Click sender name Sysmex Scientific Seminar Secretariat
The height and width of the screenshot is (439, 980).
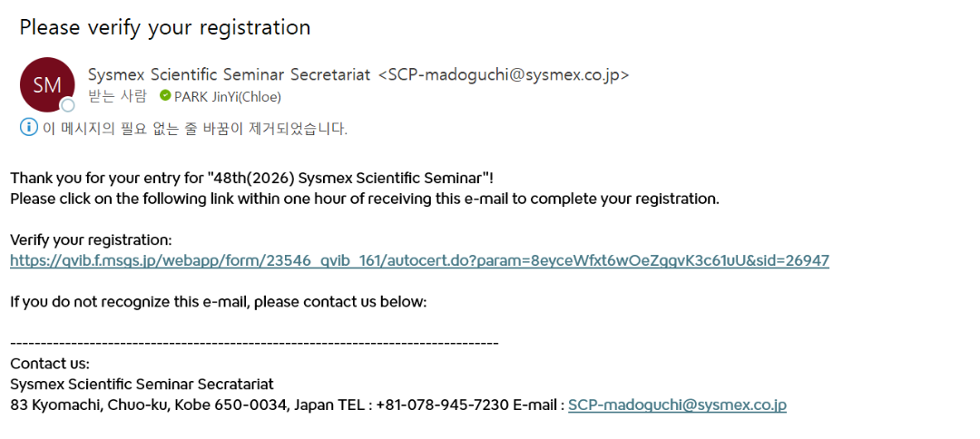click(x=229, y=74)
